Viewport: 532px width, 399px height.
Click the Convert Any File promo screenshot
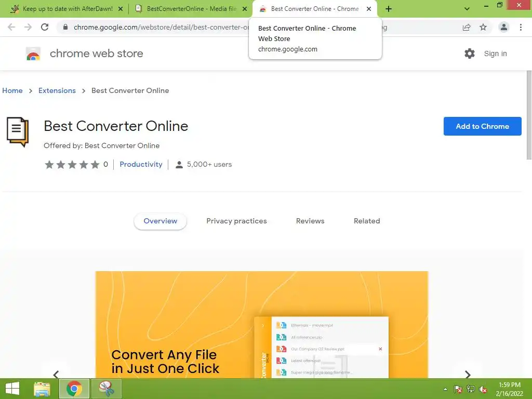[x=262, y=325]
